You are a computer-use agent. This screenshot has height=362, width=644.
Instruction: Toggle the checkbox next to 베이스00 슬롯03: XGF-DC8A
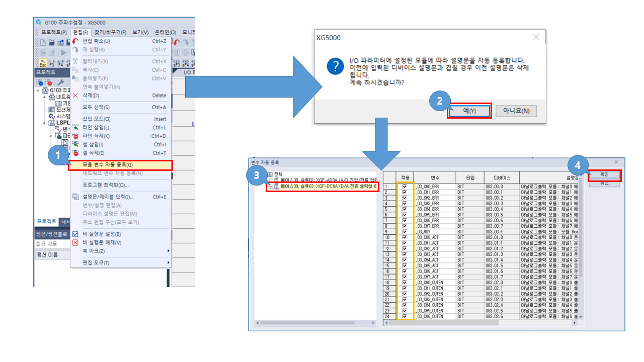coord(272,187)
